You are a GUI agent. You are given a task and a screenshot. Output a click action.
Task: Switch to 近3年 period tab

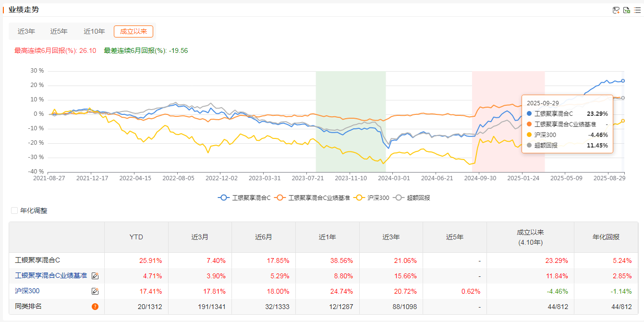tap(26, 32)
